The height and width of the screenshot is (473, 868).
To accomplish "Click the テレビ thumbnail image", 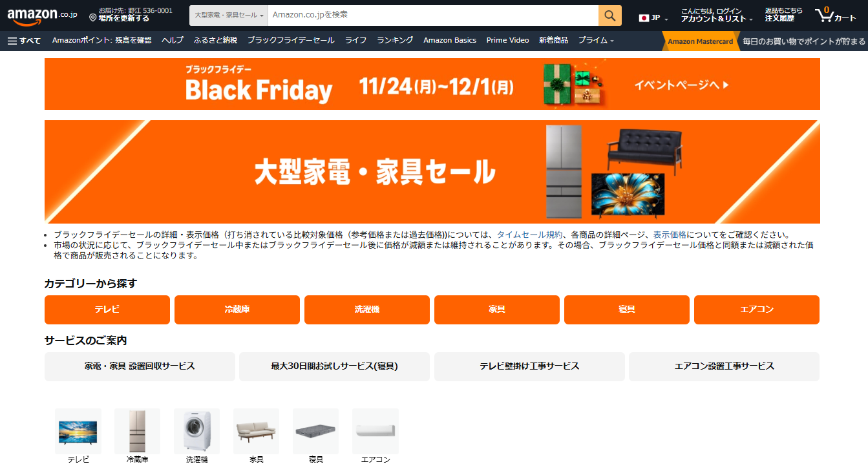I will 78,430.
